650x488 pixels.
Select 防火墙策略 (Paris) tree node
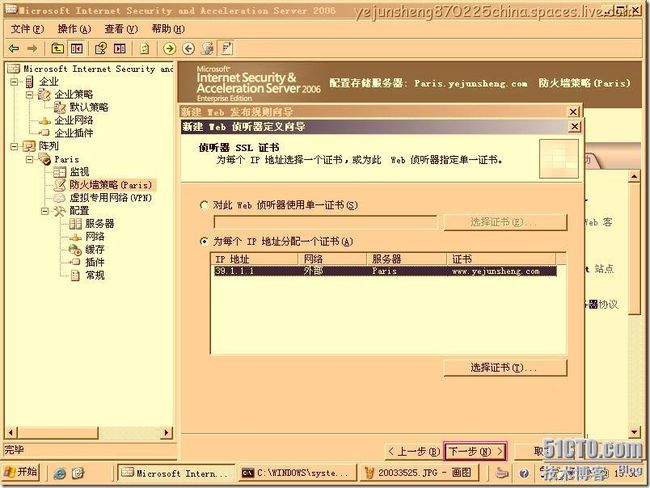[110, 185]
